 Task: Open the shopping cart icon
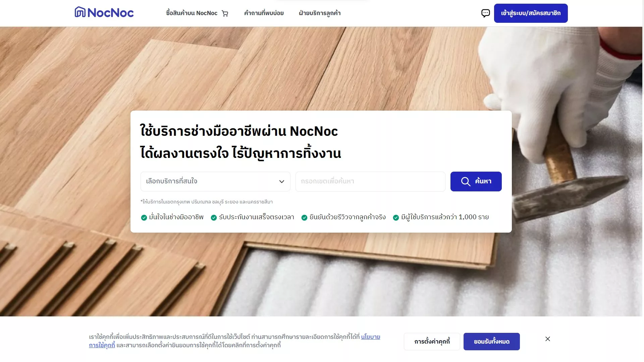[225, 13]
